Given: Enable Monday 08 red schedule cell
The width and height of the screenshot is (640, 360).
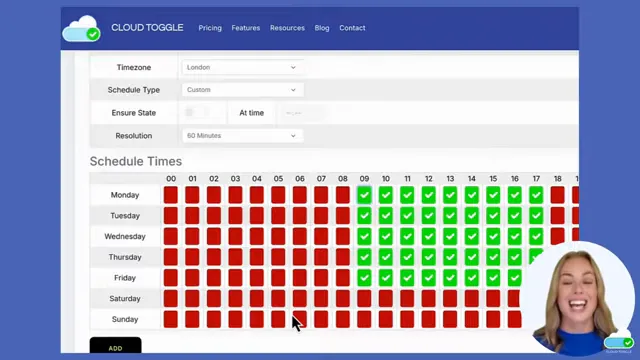Looking at the screenshot, I should pyautogui.click(x=343, y=195).
